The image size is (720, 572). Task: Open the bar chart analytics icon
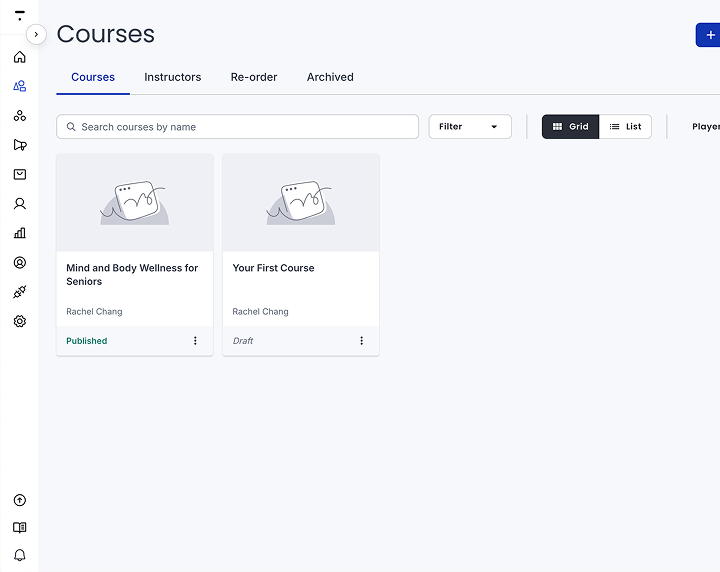click(19, 233)
